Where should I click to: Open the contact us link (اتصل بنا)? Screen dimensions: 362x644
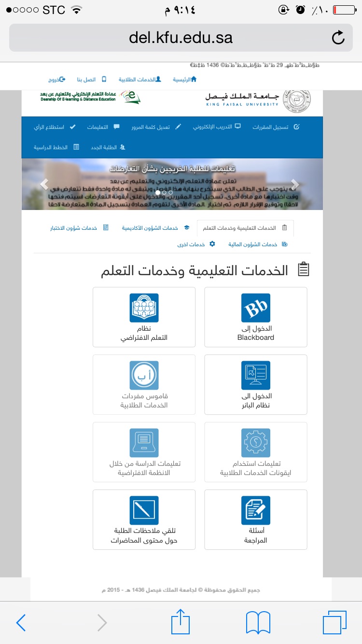coord(92,79)
